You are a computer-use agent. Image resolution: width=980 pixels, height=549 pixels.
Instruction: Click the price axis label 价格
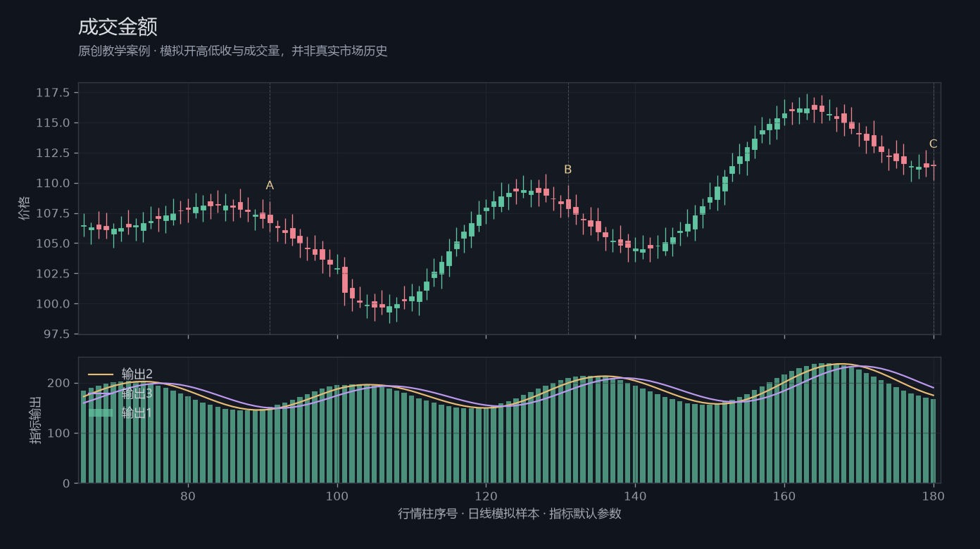pos(25,208)
